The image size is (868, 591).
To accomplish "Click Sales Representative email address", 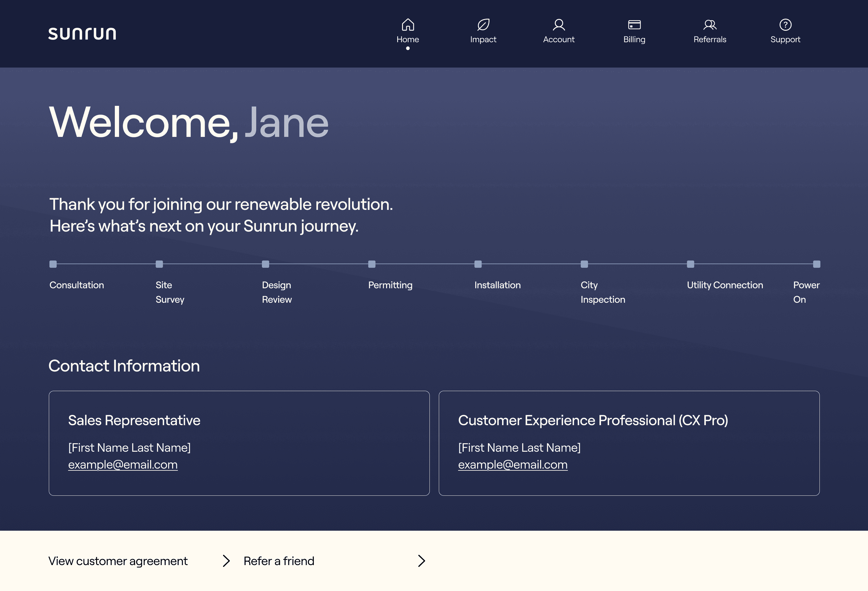I will (x=123, y=464).
